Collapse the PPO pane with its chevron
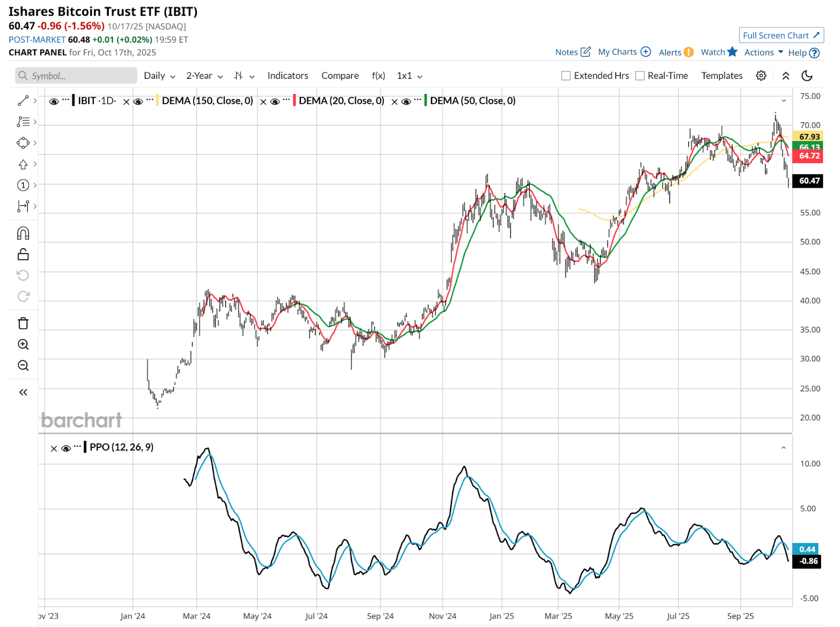 [x=784, y=448]
